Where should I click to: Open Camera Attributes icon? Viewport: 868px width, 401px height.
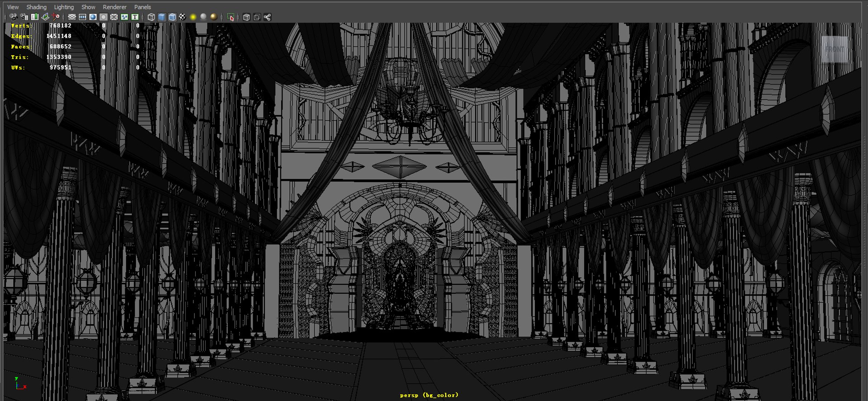click(24, 17)
